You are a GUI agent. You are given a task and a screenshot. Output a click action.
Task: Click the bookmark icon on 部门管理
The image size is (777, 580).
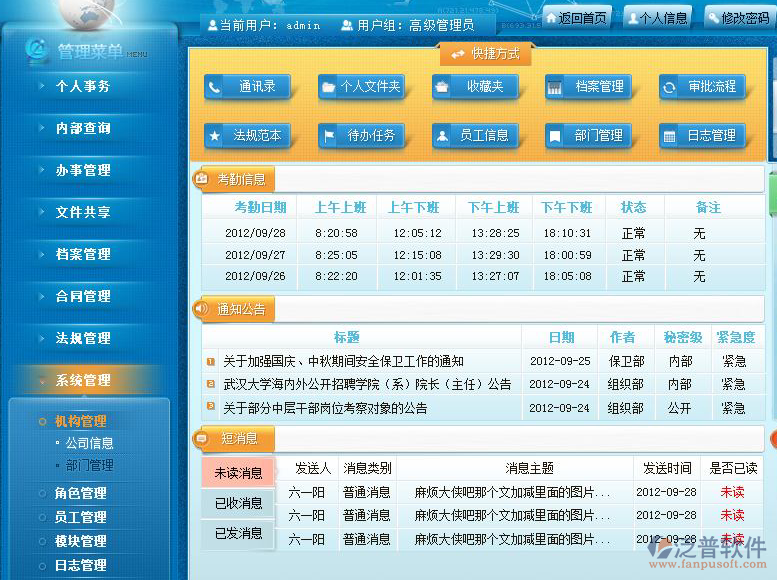(554, 136)
